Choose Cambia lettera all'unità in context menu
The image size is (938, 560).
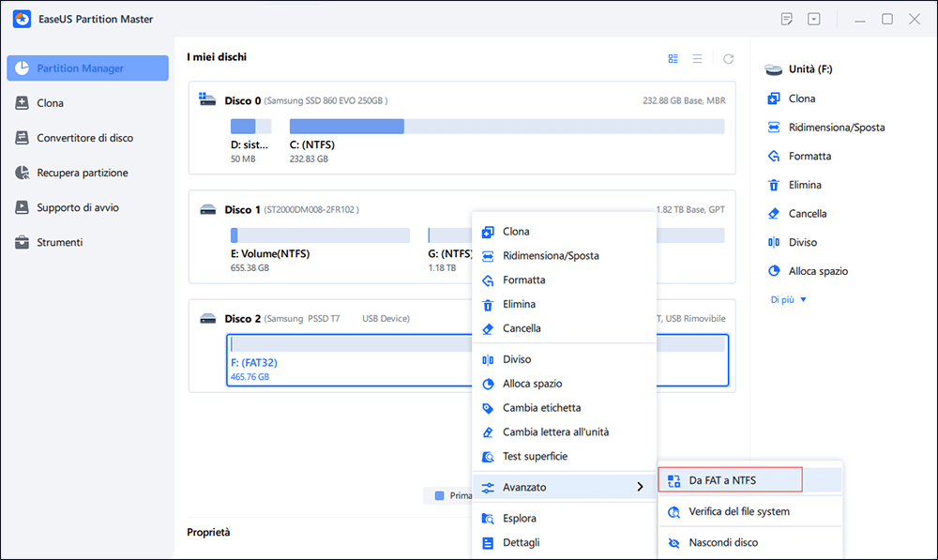coord(564,432)
